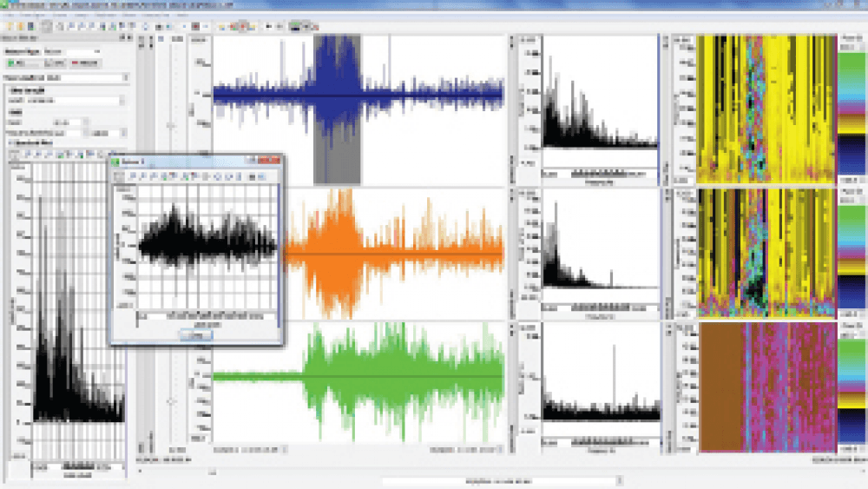Click the Close button at the bottom of the floating window

(x=195, y=334)
